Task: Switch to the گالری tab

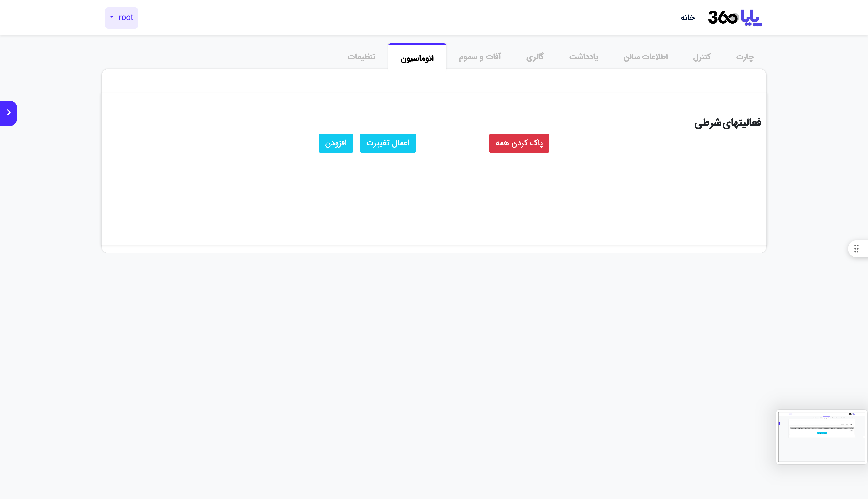Action: pyautogui.click(x=535, y=57)
